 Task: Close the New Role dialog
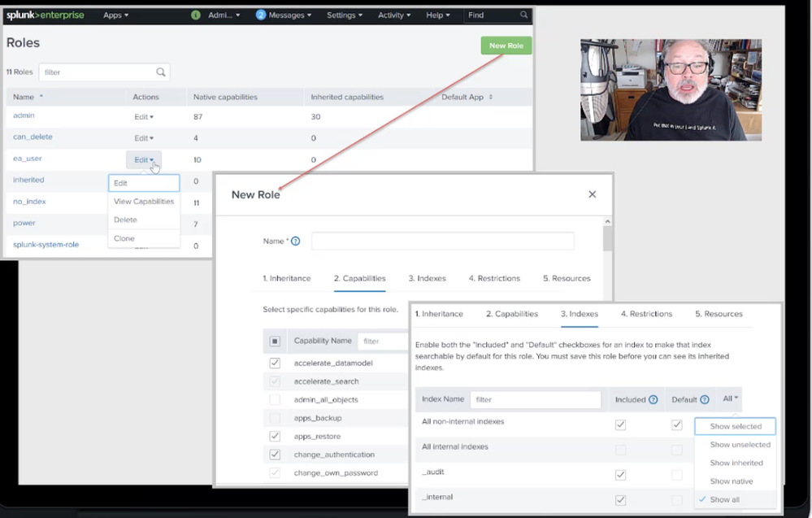[x=593, y=194]
